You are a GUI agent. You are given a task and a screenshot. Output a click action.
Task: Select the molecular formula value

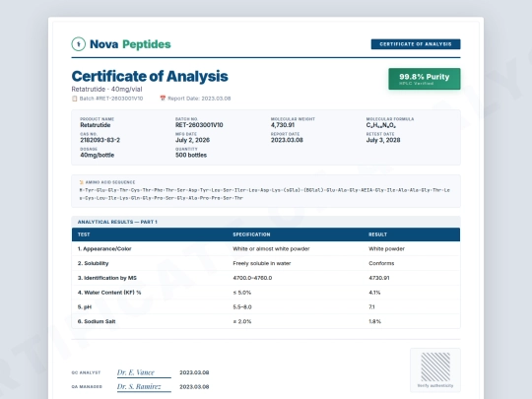tap(381, 125)
